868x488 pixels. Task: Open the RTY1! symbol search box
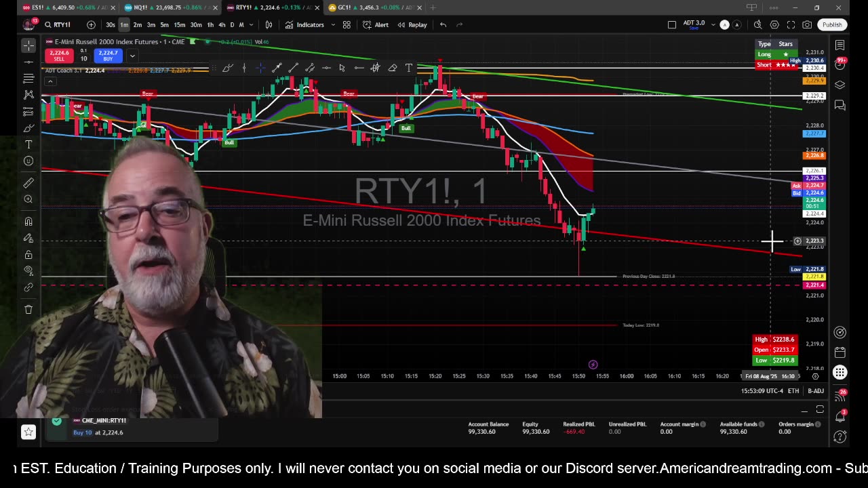point(58,25)
